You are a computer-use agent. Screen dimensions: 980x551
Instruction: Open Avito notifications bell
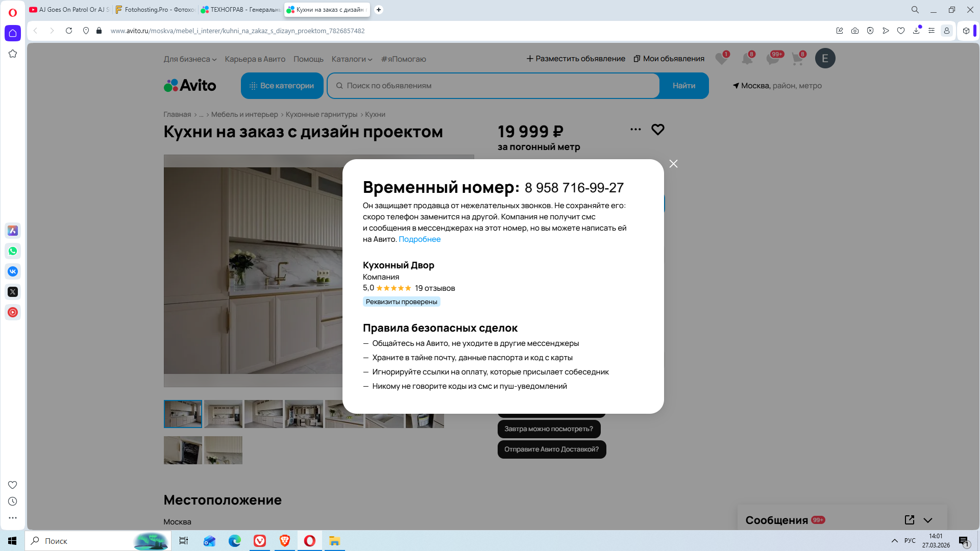pos(747,59)
